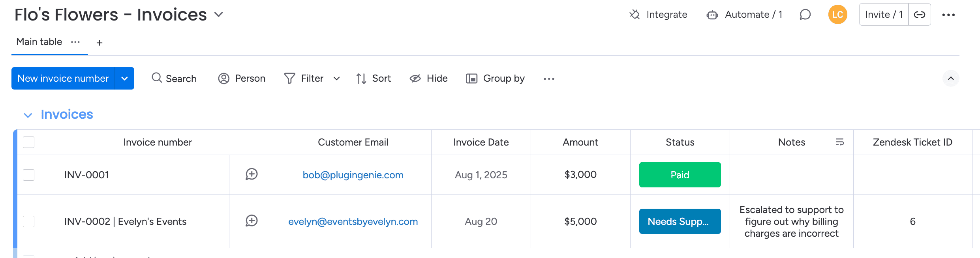Click the Invoice number column header
Viewport: 980px width, 258px height.
click(158, 142)
